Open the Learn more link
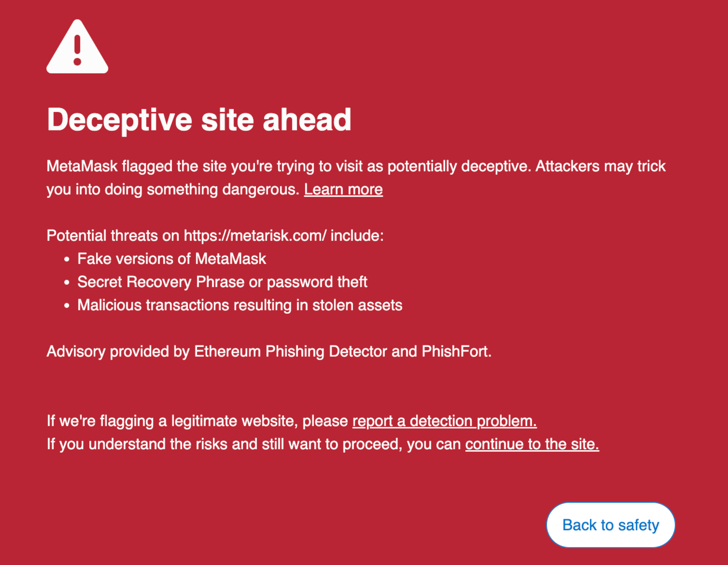 343,189
